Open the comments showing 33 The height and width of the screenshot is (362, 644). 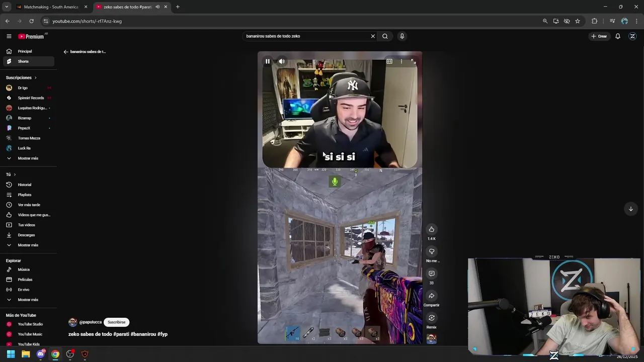[x=431, y=274]
